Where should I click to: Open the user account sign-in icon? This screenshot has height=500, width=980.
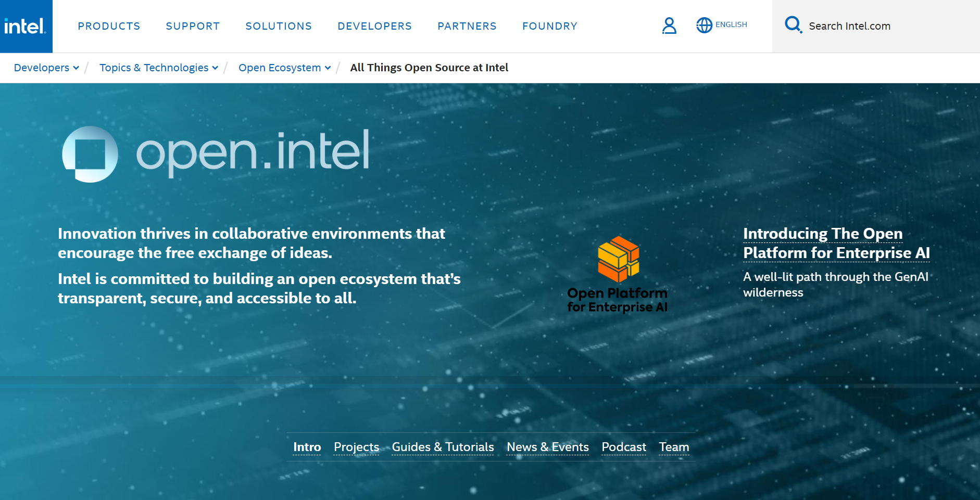[x=669, y=25]
